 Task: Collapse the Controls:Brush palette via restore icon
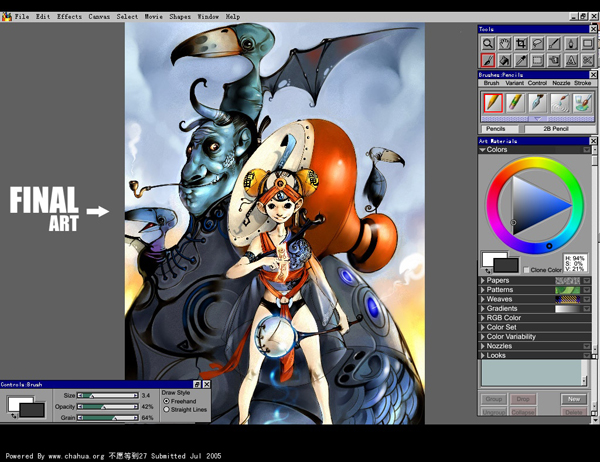click(197, 384)
